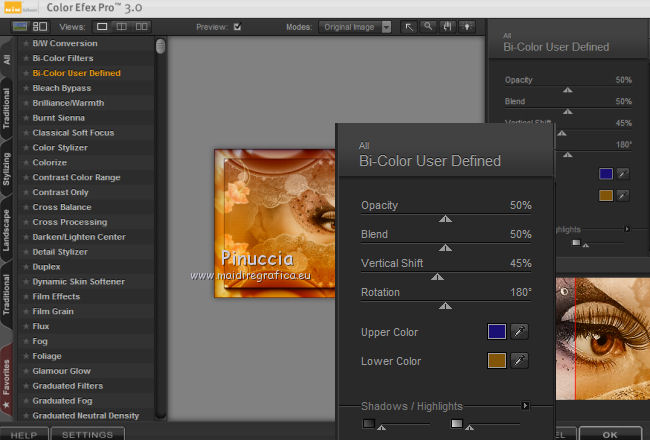The height and width of the screenshot is (440, 650).
Task: Toggle favorite star for Bleach Bypass
Action: 26,88
